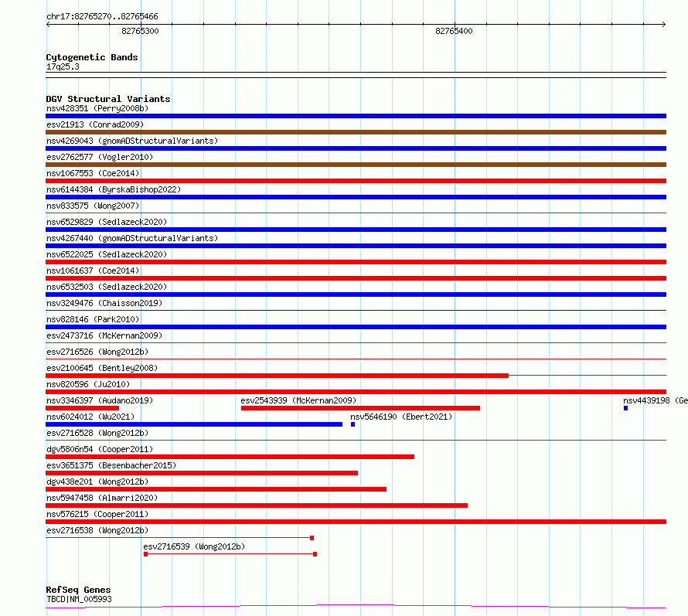Select the esv21913 (Conrad2009) brown bar
Screen dimensions: 688x616
pyautogui.click(x=356, y=132)
